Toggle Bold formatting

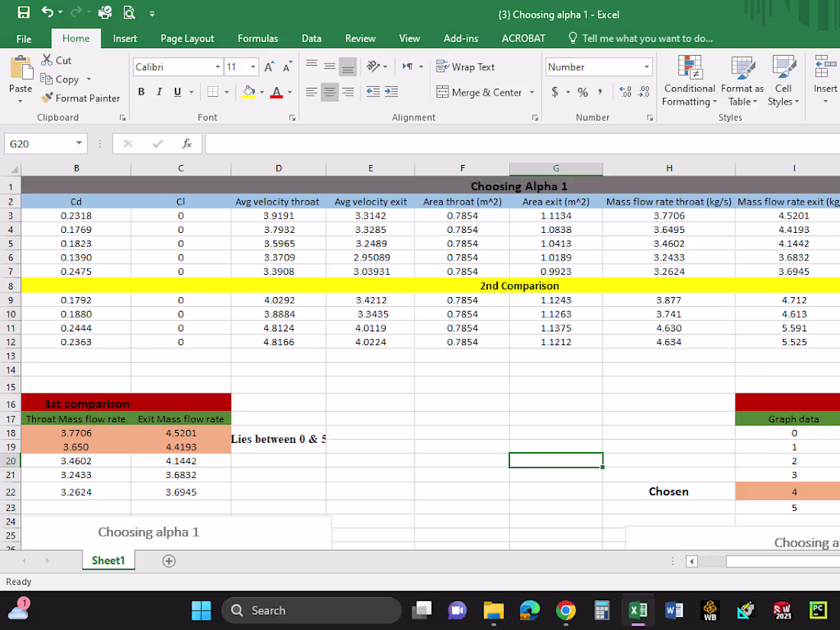coord(141,92)
